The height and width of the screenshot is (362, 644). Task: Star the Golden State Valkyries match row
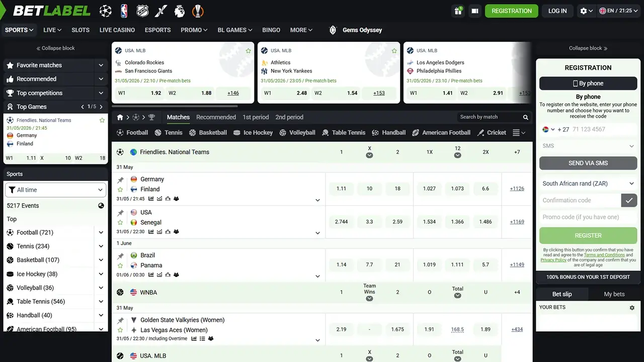120,330
